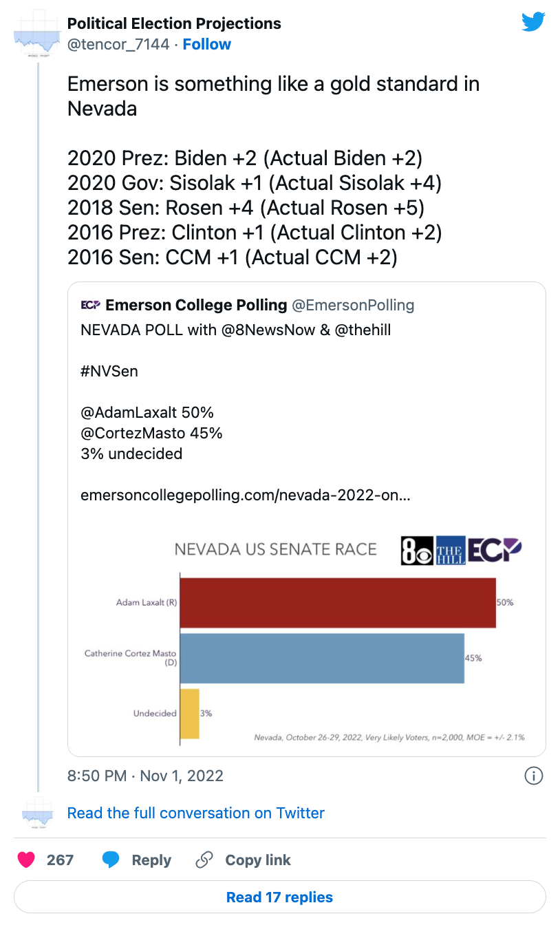Open the tweet info circle icon
The width and height of the screenshot is (560, 925).
tap(533, 776)
